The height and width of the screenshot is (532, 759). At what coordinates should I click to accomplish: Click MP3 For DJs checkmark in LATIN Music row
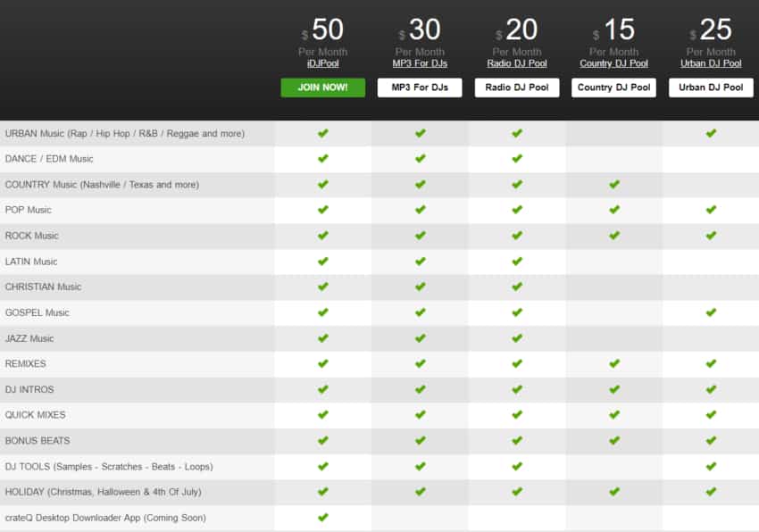420,261
